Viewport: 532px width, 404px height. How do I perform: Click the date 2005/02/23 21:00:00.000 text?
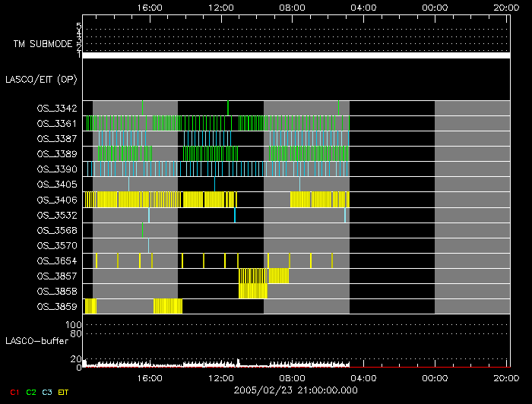pos(296,390)
